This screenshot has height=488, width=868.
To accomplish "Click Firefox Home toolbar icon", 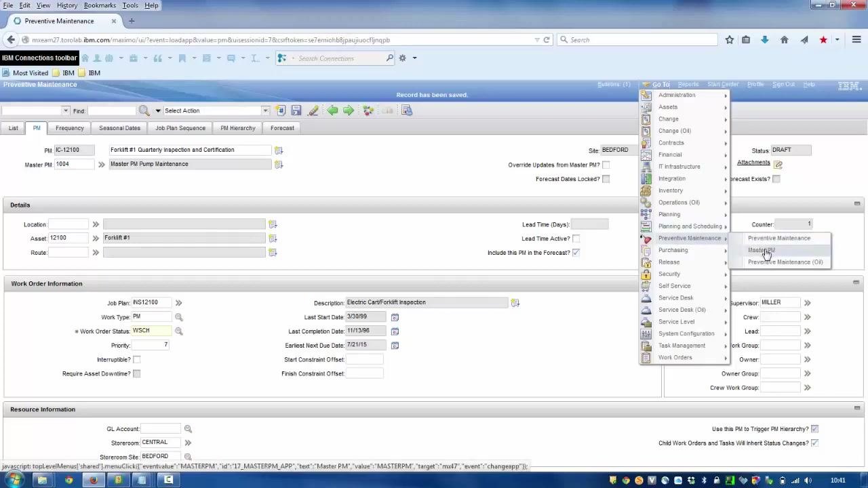I will (x=785, y=40).
